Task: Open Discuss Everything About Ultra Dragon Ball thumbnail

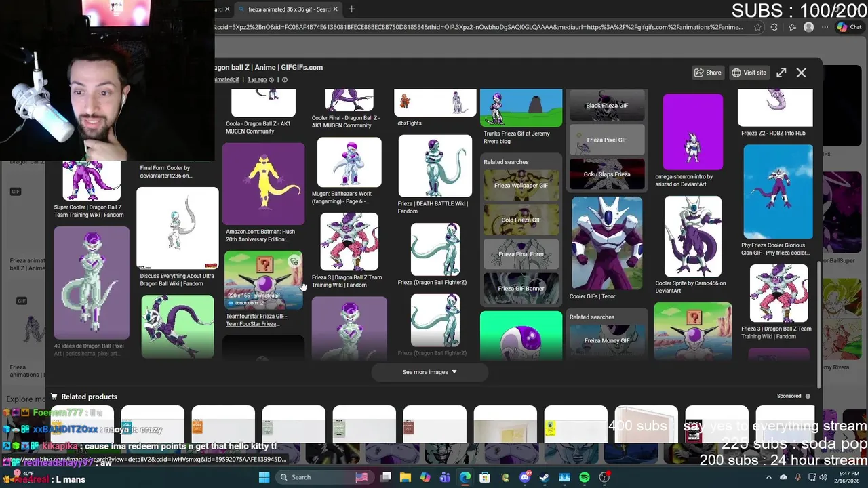Action: [178, 228]
